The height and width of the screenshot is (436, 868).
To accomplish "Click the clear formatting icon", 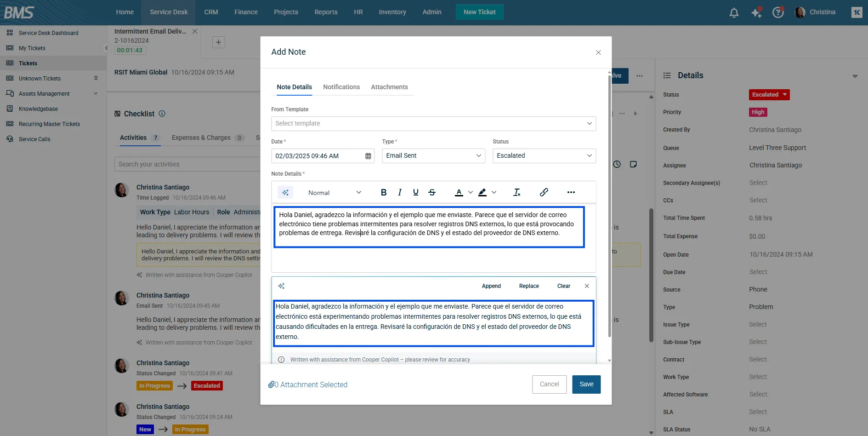I will coord(517,192).
